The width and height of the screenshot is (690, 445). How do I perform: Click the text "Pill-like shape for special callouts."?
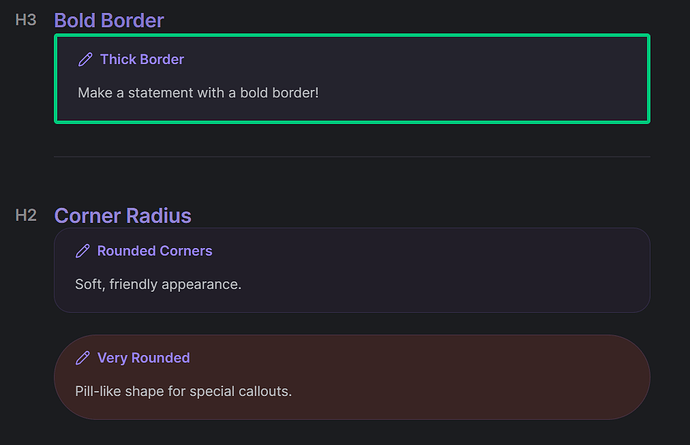pyautogui.click(x=183, y=391)
